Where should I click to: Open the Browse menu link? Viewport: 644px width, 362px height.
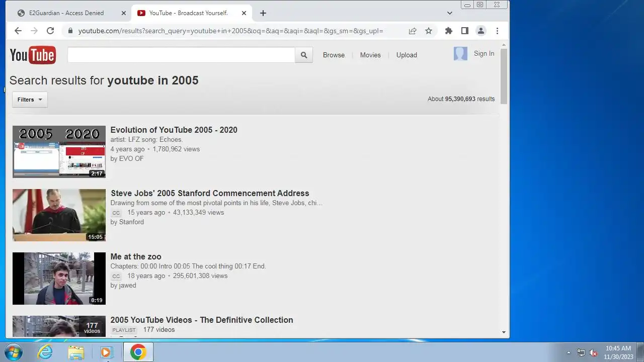(x=334, y=55)
